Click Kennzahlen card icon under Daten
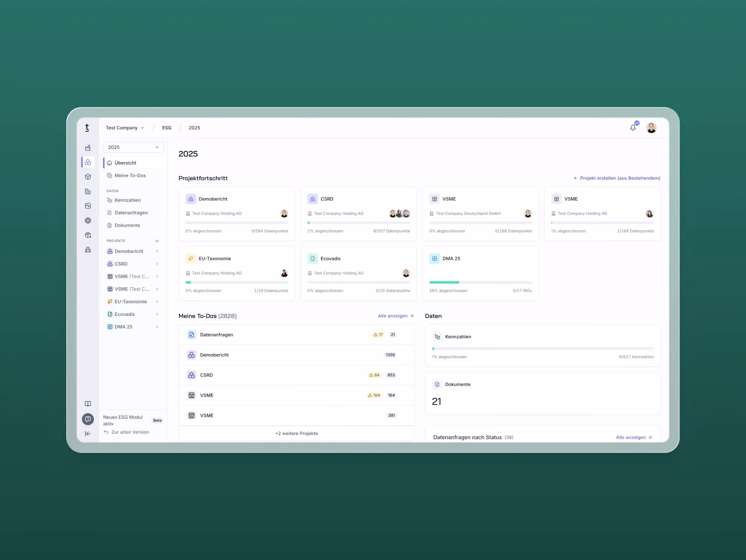 click(x=437, y=337)
